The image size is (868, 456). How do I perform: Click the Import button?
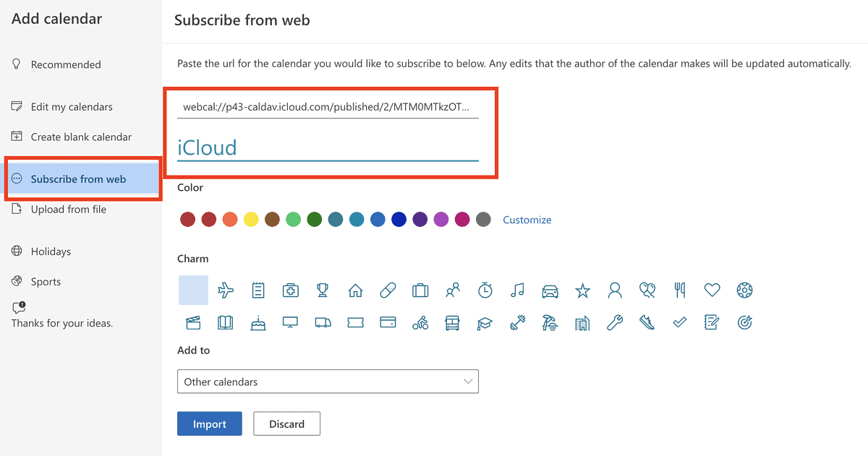coord(210,424)
